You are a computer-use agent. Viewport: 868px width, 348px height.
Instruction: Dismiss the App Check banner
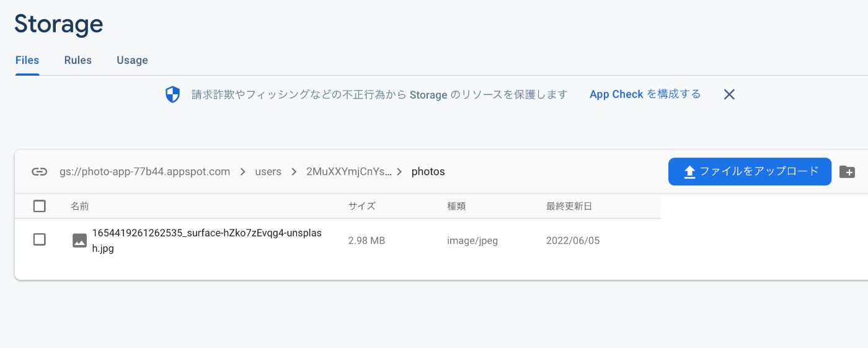tap(729, 94)
